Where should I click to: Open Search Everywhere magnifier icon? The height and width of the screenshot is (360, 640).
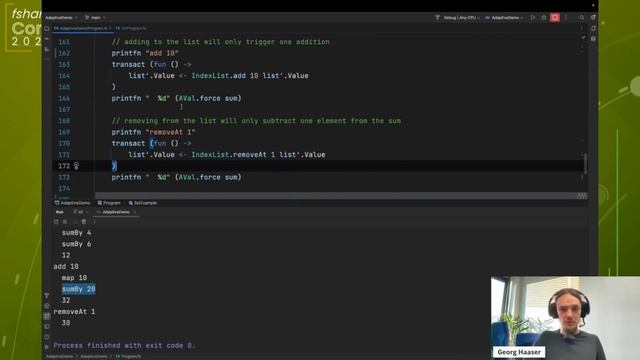(582, 18)
